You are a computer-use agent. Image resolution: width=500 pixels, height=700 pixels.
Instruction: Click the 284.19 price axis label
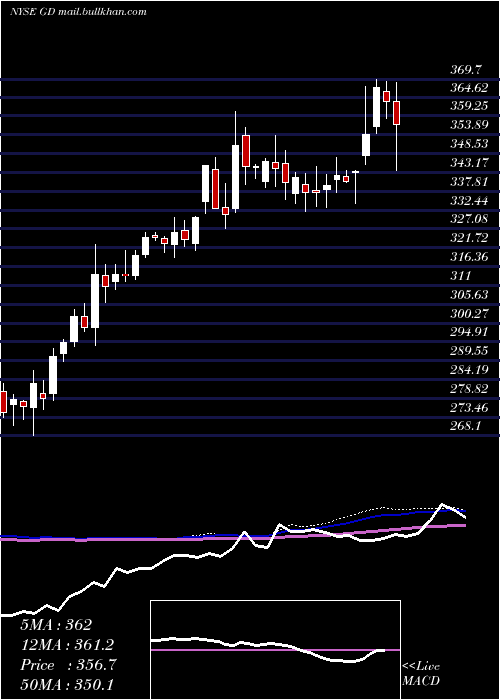[x=469, y=370]
